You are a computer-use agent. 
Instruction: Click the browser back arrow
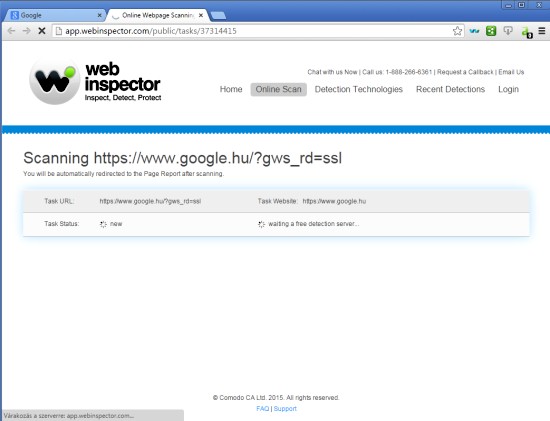[11, 31]
